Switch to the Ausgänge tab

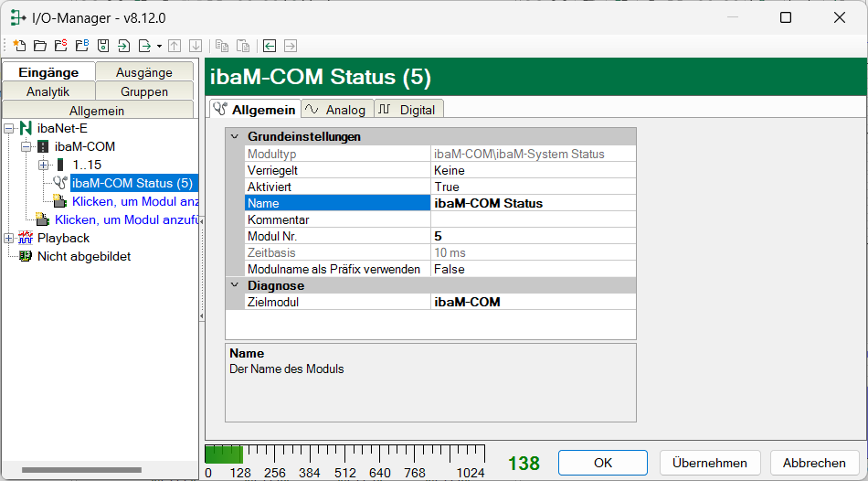point(144,72)
